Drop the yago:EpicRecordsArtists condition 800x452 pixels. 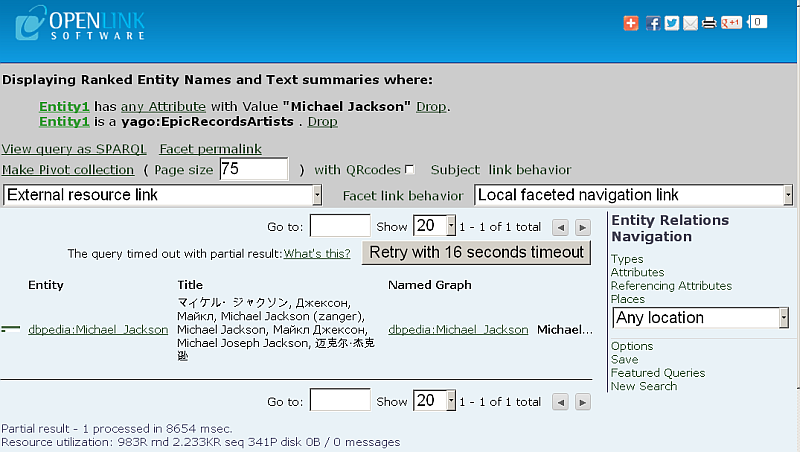pyautogui.click(x=322, y=122)
